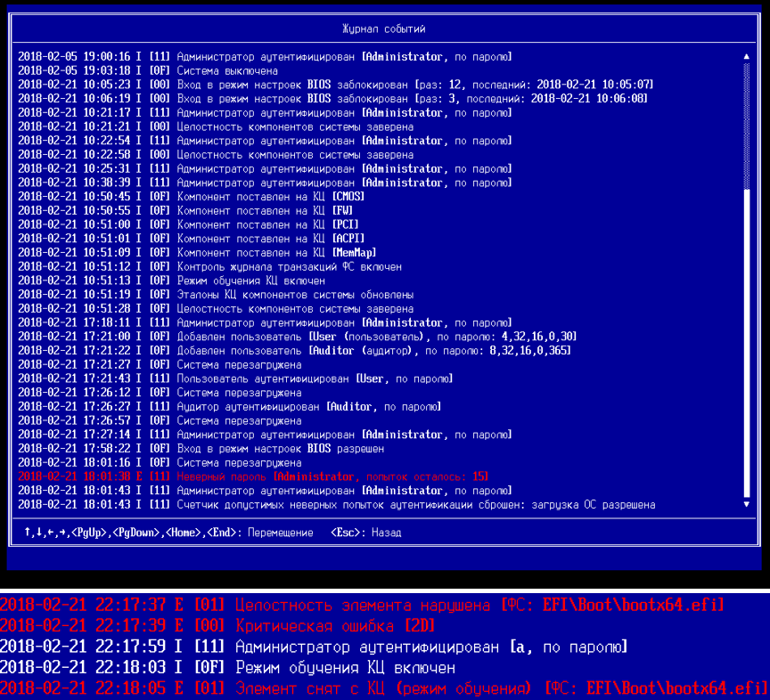Click the 'Журнал событий' title
Image resolution: width=770 pixels, height=700 pixels.
pyautogui.click(x=384, y=29)
